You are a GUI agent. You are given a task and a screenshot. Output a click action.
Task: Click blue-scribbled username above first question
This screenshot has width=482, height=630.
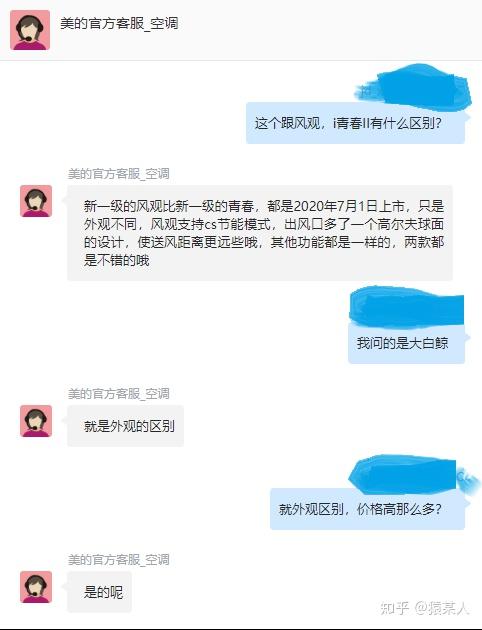[x=414, y=89]
